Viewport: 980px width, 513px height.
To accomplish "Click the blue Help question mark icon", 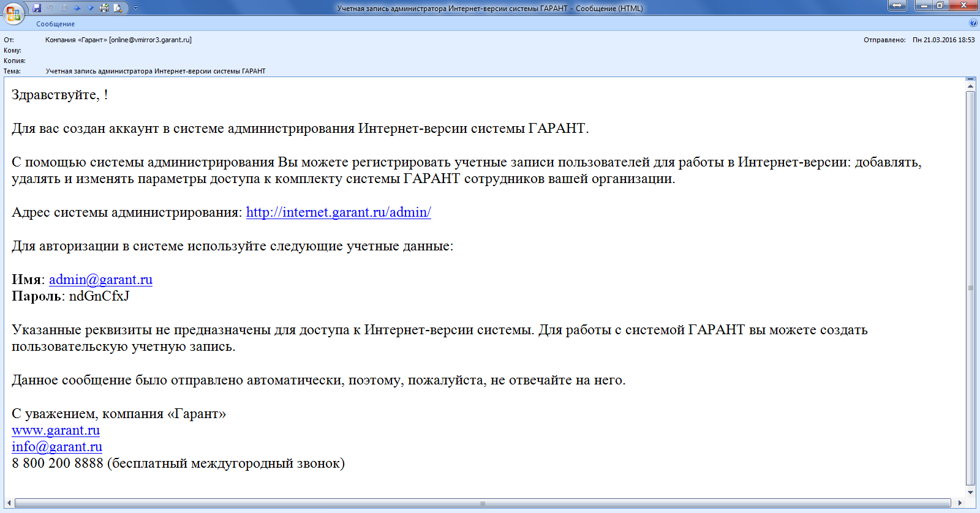I will tap(973, 23).
